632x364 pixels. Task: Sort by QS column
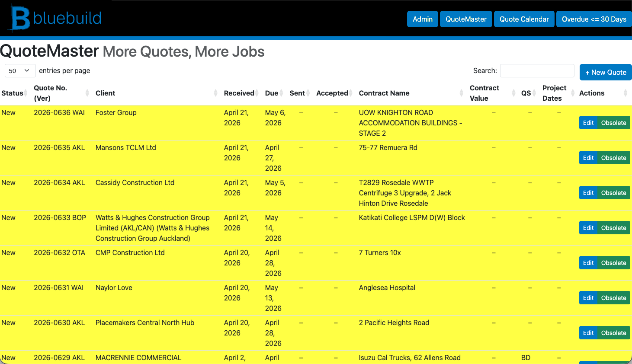529,93
